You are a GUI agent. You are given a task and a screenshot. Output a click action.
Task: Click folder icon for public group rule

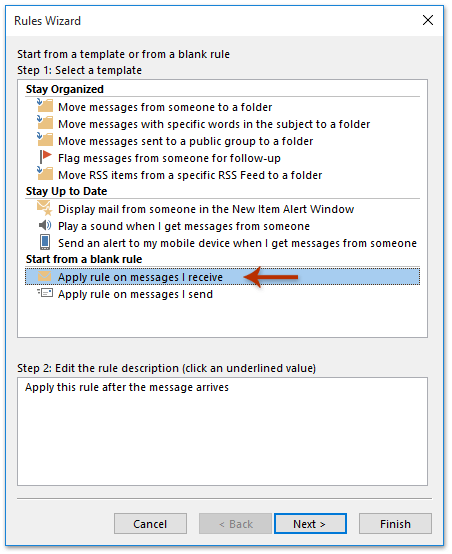(45, 140)
